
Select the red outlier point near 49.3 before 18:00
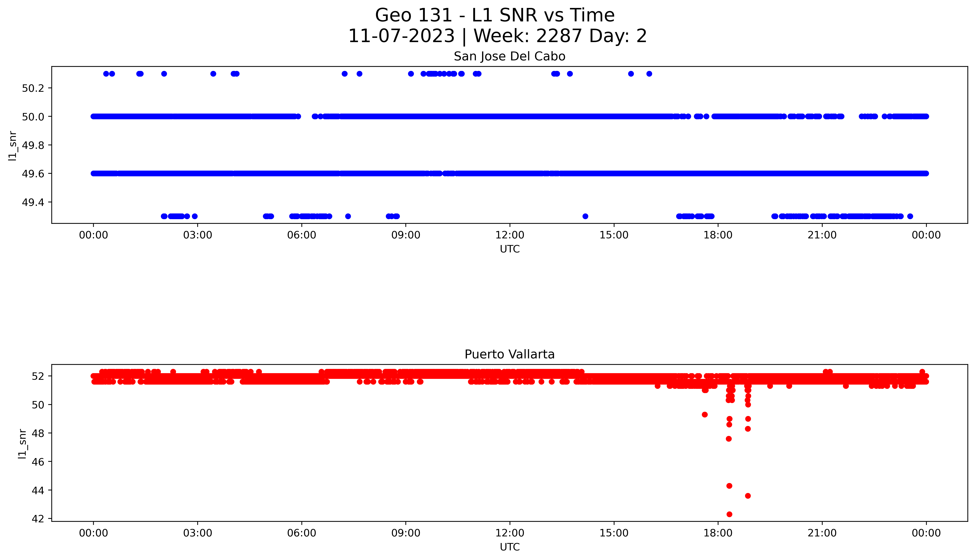705,415
